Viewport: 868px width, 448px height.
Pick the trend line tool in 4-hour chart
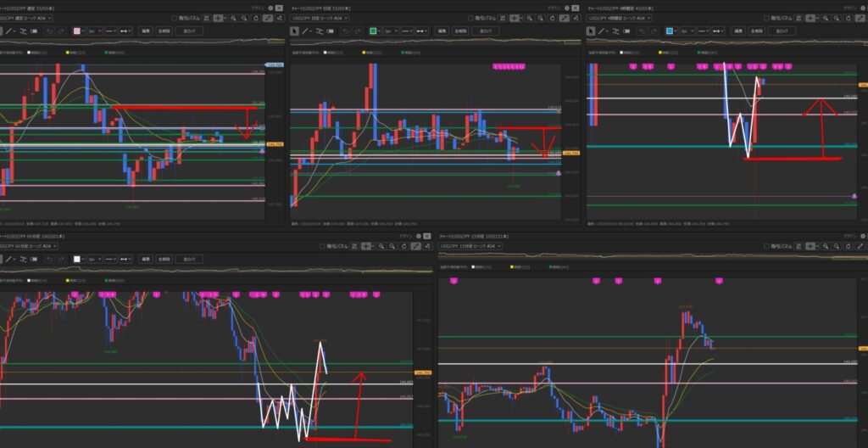(599, 31)
